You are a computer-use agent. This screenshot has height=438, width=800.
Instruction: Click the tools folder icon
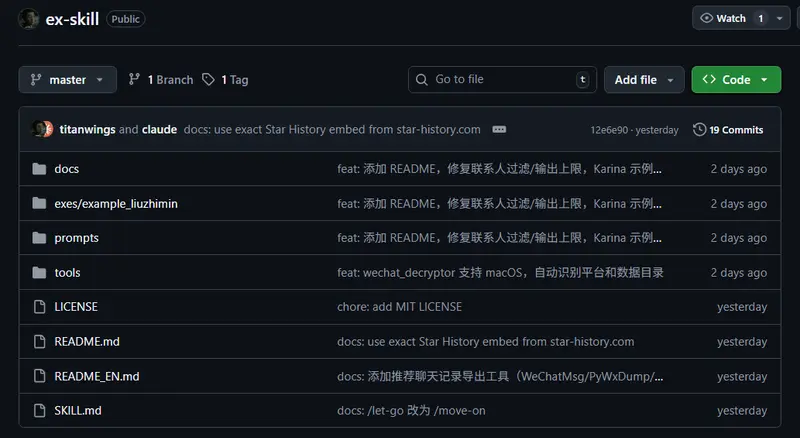(39, 273)
